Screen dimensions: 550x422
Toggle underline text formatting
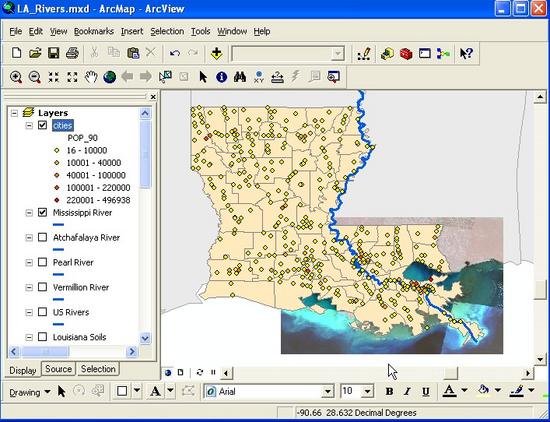coord(426,391)
